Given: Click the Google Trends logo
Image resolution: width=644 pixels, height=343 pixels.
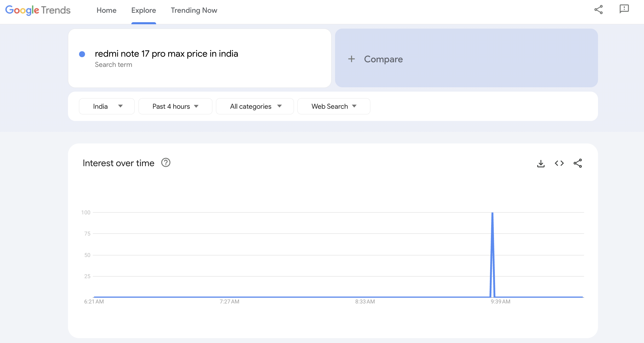Looking at the screenshot, I should [x=38, y=10].
